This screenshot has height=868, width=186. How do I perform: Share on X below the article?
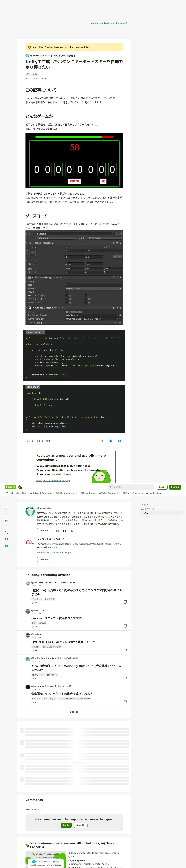tap(102, 441)
